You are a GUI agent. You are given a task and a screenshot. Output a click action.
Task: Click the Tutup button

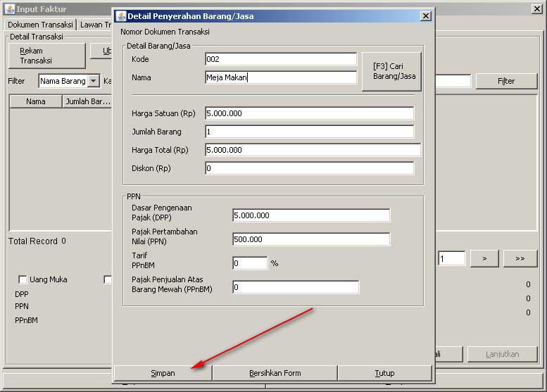point(385,373)
